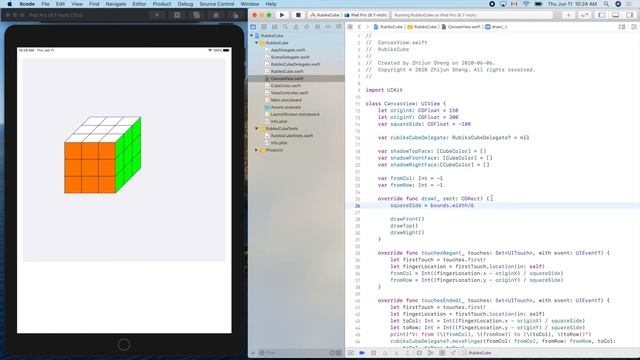Pause program execution in debug bar
Screen dimensions: 640x360
(x=373, y=353)
